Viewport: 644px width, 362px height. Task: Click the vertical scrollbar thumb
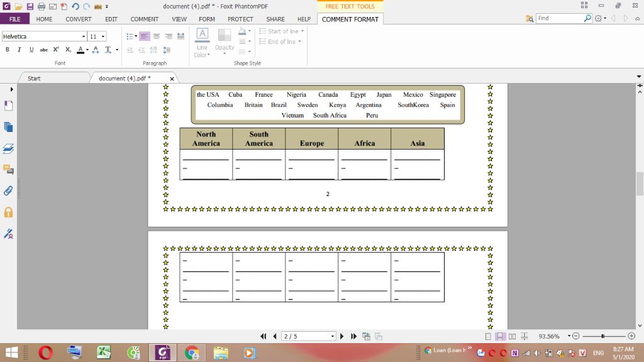(640, 184)
